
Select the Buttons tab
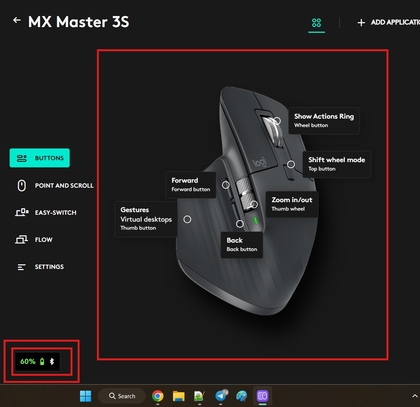[40, 158]
